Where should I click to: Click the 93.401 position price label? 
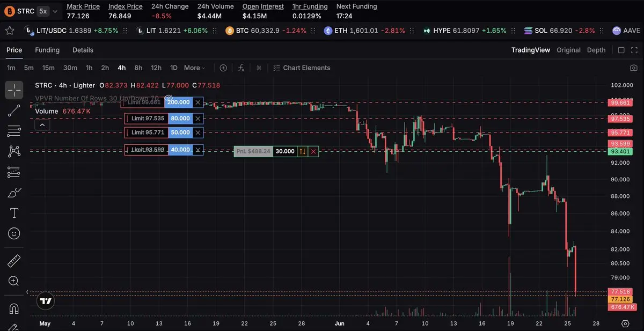(x=620, y=152)
